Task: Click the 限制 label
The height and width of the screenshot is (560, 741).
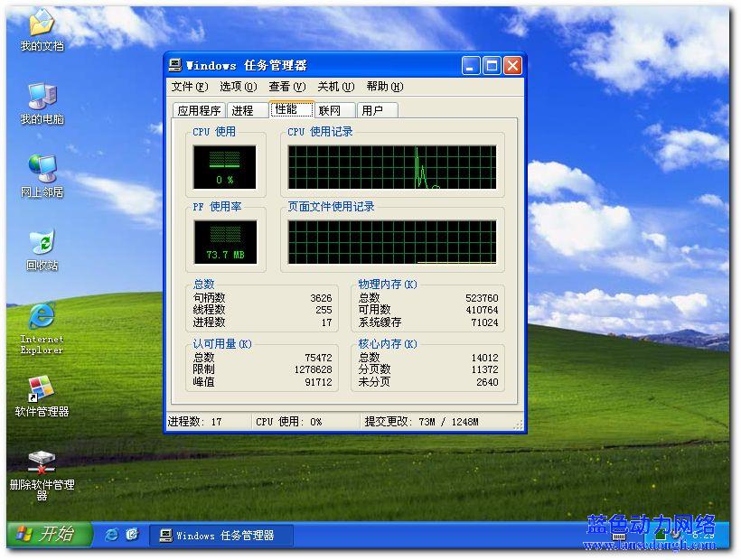Action: pyautogui.click(x=203, y=369)
